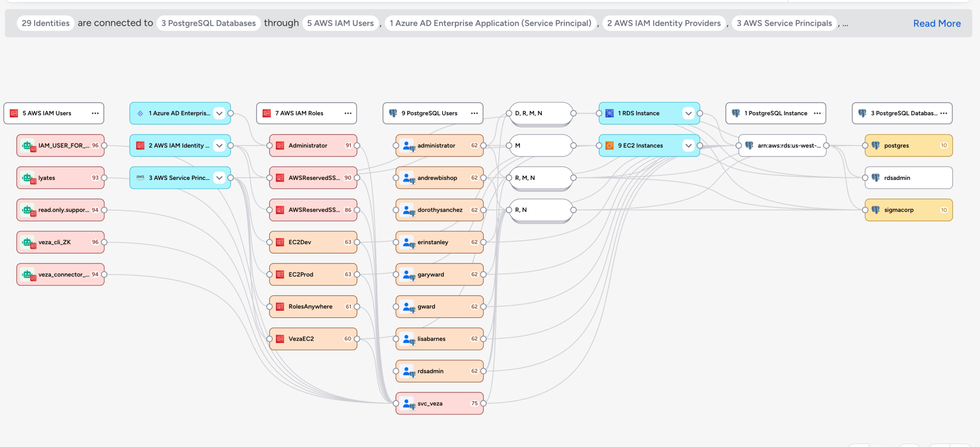This screenshot has width=980, height=447.
Task: Click the aws logo on AWS Service Principals
Action: [140, 178]
